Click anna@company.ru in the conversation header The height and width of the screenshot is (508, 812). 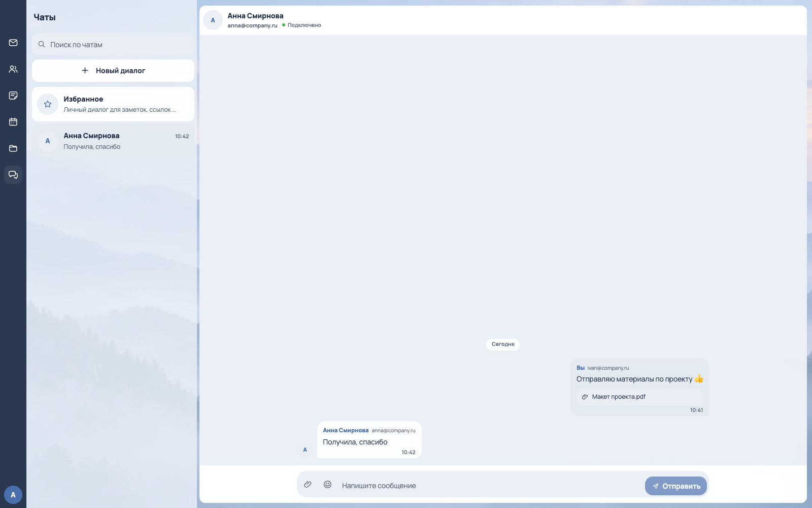click(x=252, y=25)
